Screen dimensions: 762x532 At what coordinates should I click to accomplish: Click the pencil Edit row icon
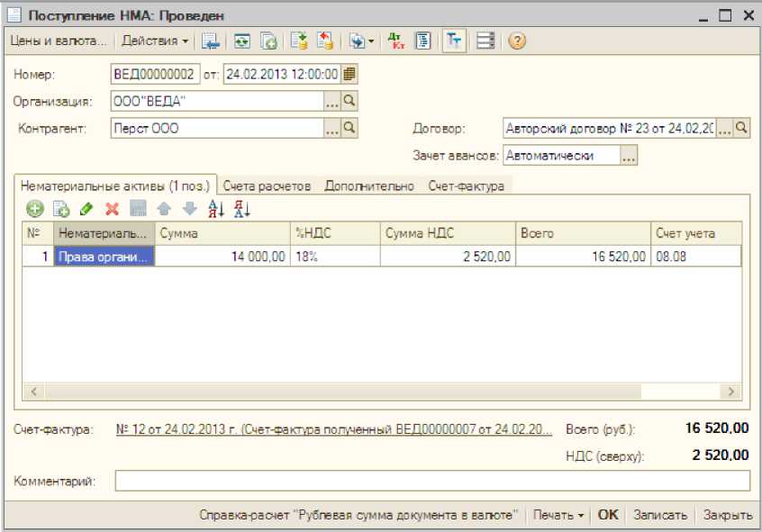(86, 209)
